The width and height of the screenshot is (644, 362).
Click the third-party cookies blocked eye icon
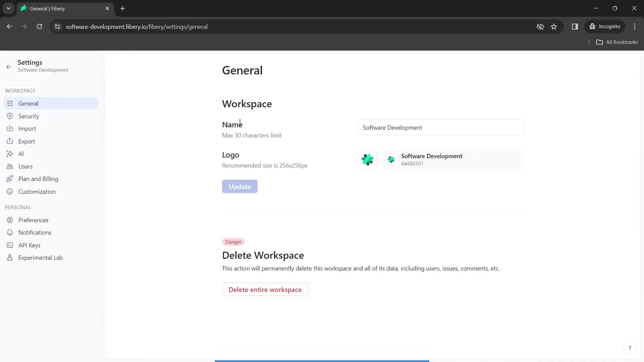point(540,26)
